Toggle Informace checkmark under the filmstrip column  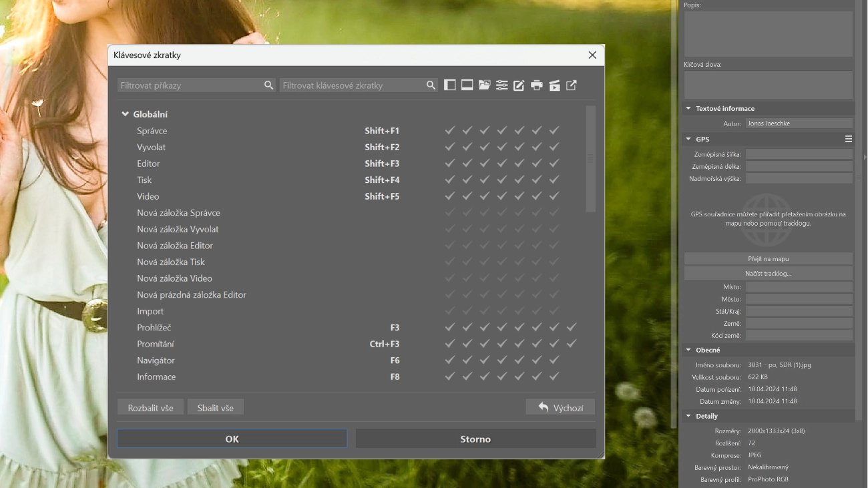pos(467,377)
